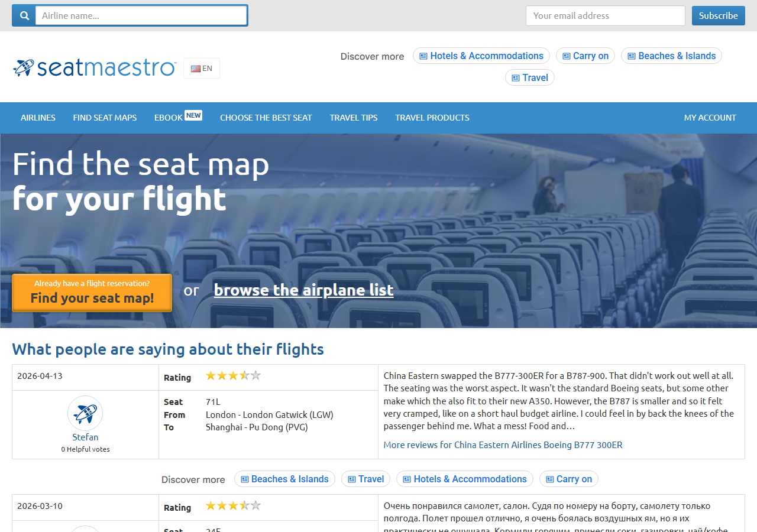Viewport: 757px width, 532px height.
Task: Click icon beside lower Hotels & Accommodations
Action: [407, 479]
